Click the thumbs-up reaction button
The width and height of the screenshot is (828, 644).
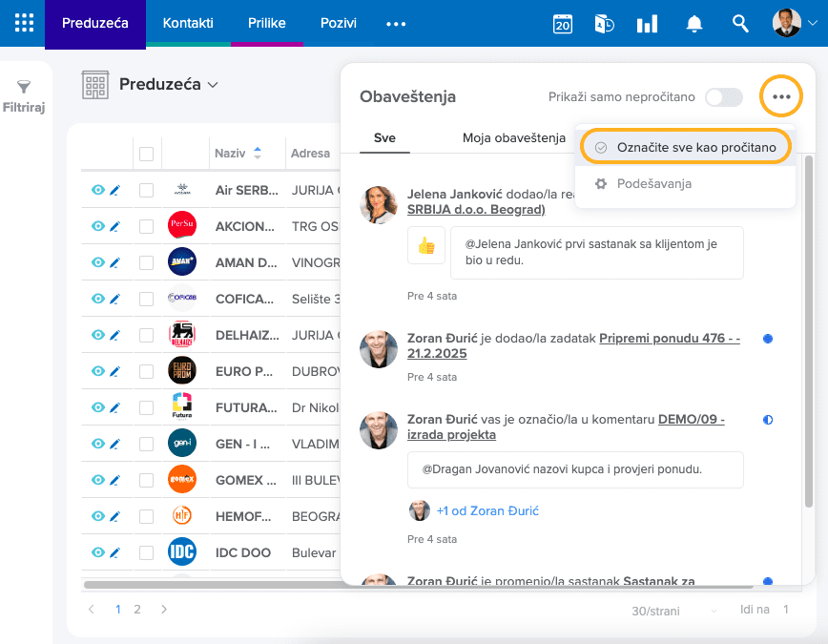[426, 245]
